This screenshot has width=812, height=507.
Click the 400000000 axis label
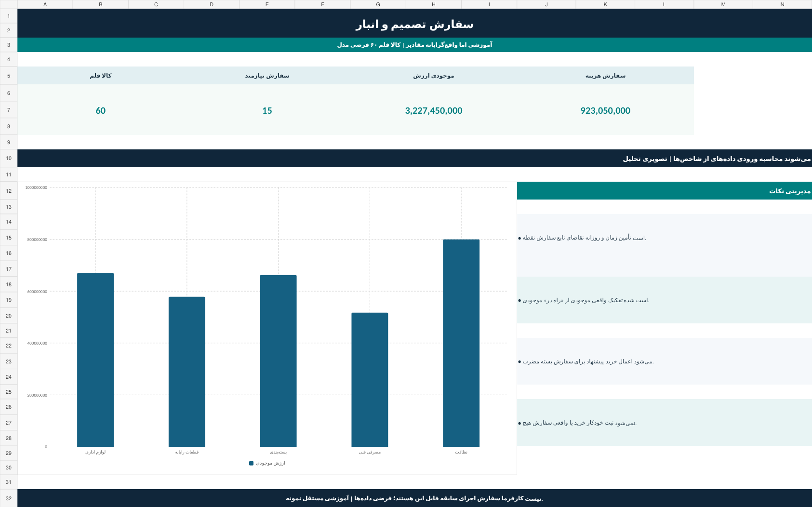[x=37, y=343]
